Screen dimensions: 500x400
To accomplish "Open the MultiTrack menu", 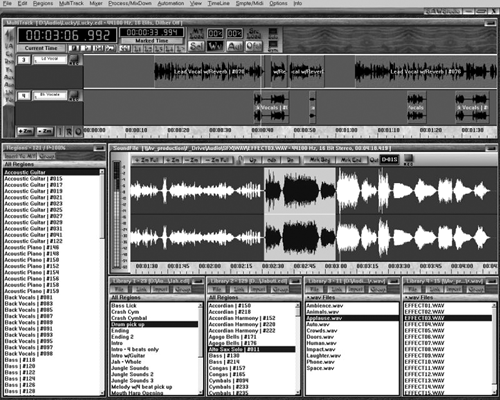I will pyautogui.click(x=71, y=3).
